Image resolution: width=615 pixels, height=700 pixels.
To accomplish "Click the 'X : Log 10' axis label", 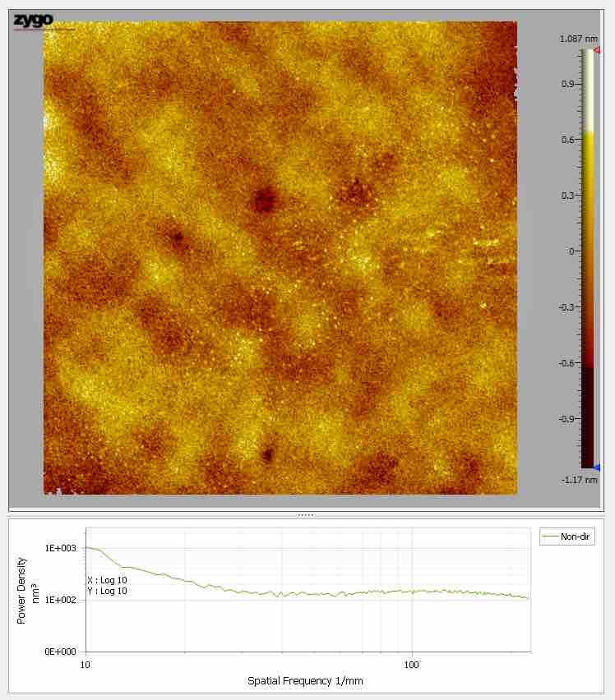I will click(107, 580).
